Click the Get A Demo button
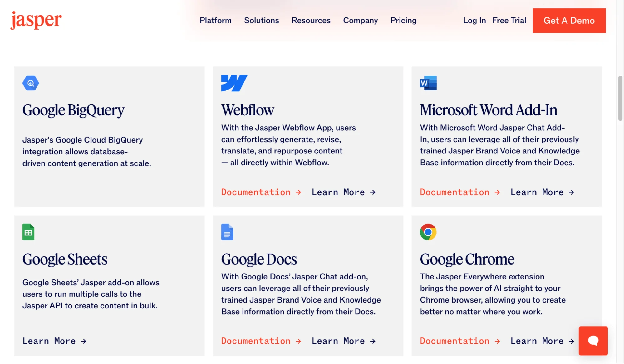Image resolution: width=624 pixels, height=364 pixels. (x=569, y=20)
